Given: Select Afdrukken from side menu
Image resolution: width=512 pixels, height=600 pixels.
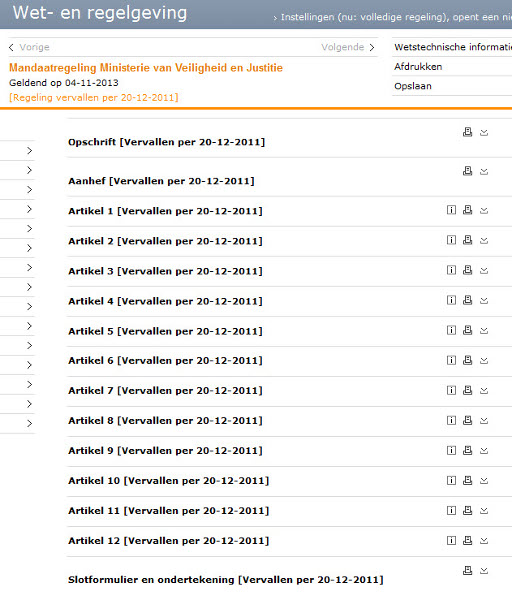Looking at the screenshot, I should click(x=418, y=67).
